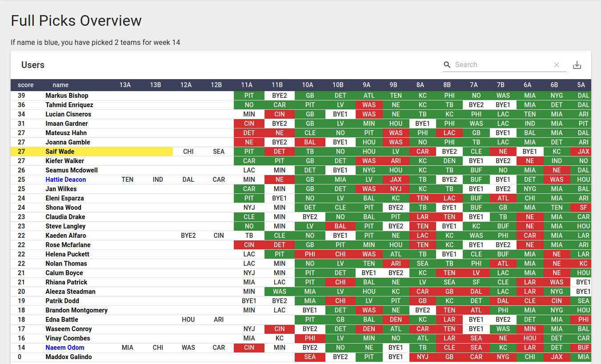Download the users table as a file
The height and width of the screenshot is (364, 601).
577,65
